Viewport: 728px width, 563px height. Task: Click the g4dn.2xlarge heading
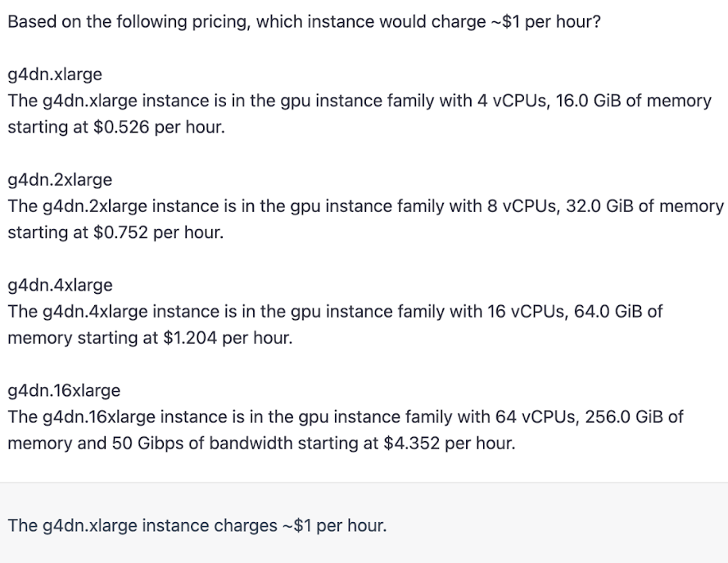tap(60, 179)
